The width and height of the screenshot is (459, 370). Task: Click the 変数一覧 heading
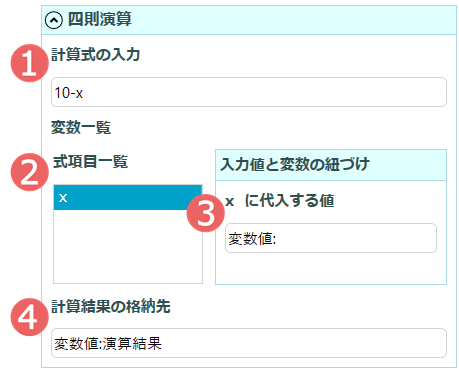pos(81,127)
